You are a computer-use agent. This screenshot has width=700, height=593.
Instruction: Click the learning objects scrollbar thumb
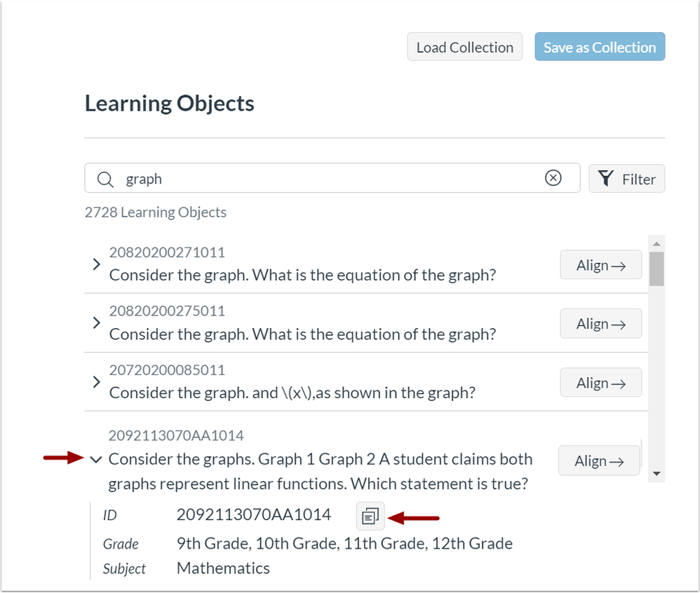click(656, 268)
